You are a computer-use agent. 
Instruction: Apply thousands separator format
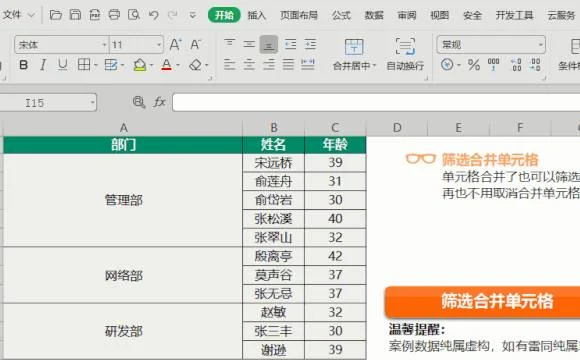click(493, 65)
